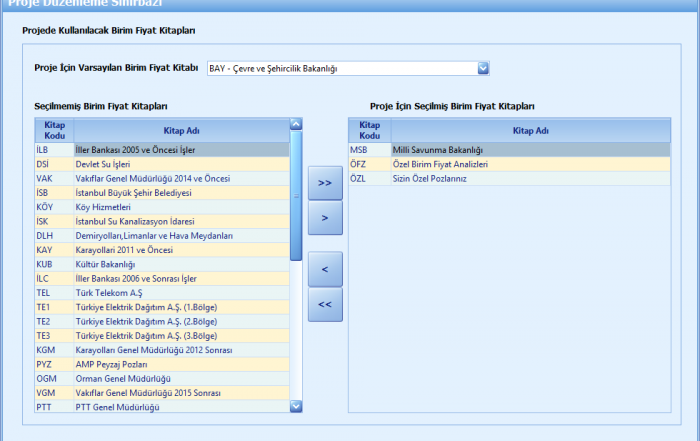Pick the Kültür Bakanlığı row

tap(180, 264)
